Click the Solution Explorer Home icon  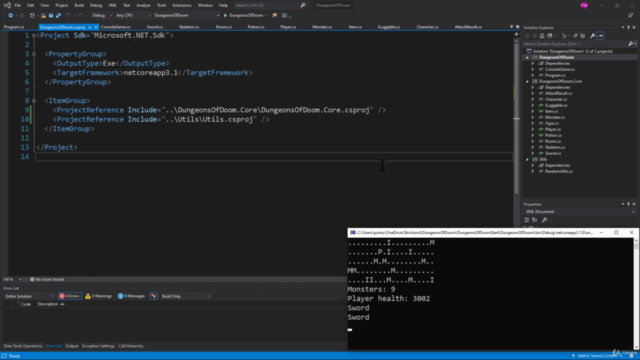(542, 36)
